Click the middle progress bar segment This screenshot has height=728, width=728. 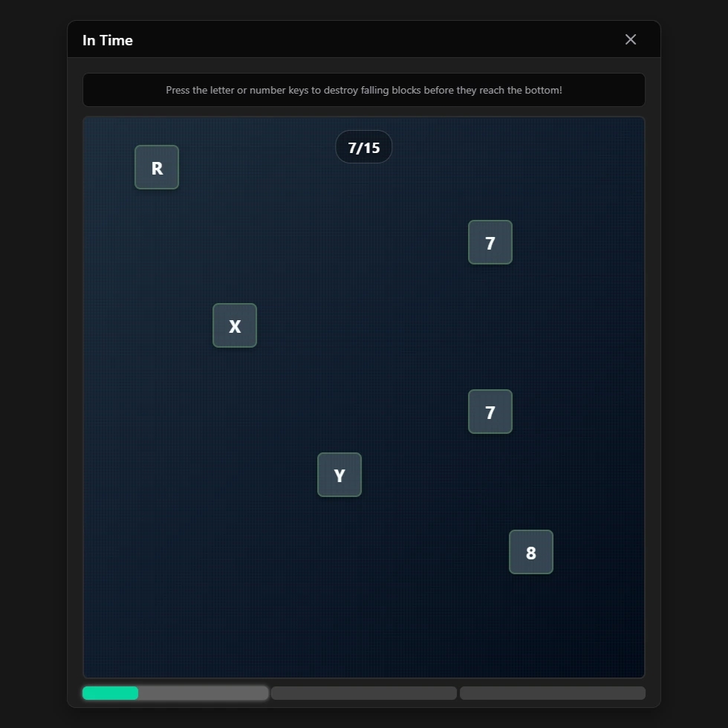(x=364, y=693)
